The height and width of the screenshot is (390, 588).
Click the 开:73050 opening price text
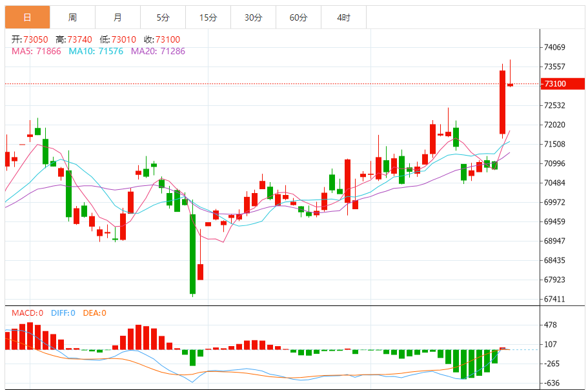coord(30,39)
